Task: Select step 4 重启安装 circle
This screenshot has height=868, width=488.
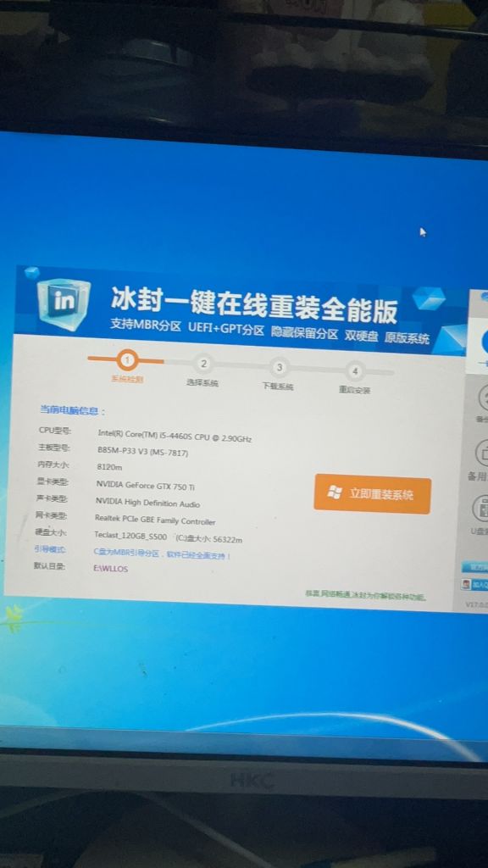Action: point(355,371)
